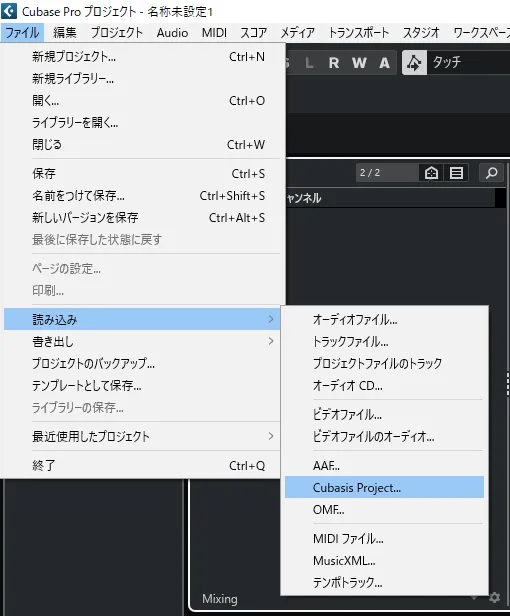Open the ファイル menu
510x616 pixels.
coord(22,33)
